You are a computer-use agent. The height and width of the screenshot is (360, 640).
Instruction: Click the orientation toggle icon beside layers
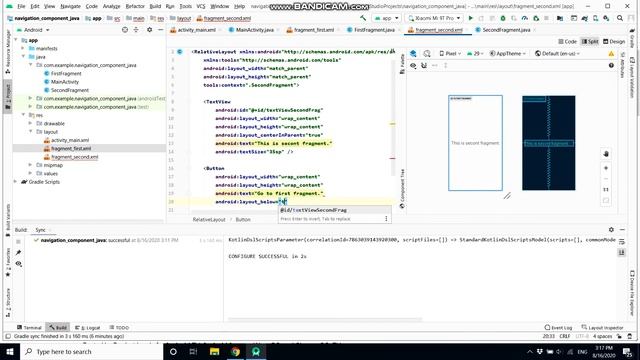click(427, 53)
